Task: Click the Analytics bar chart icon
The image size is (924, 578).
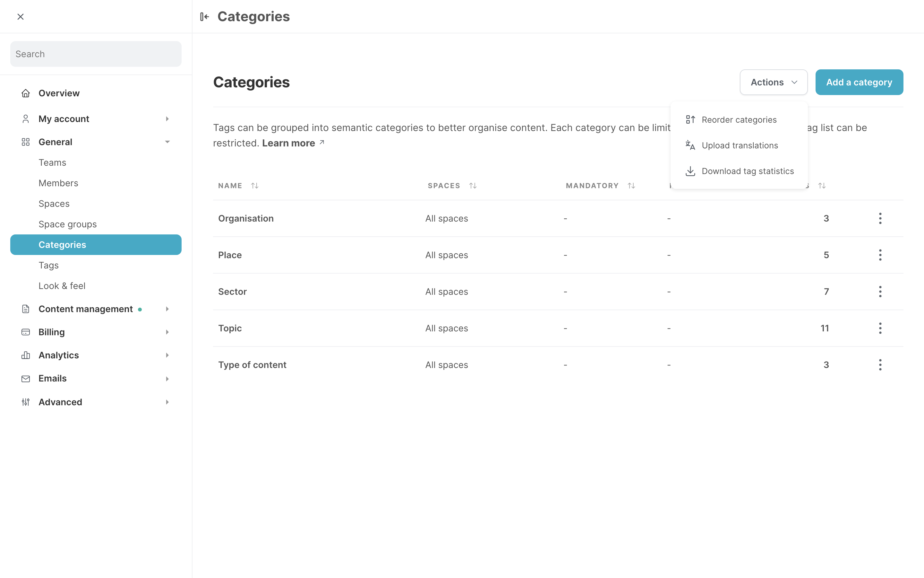Action: [26, 355]
